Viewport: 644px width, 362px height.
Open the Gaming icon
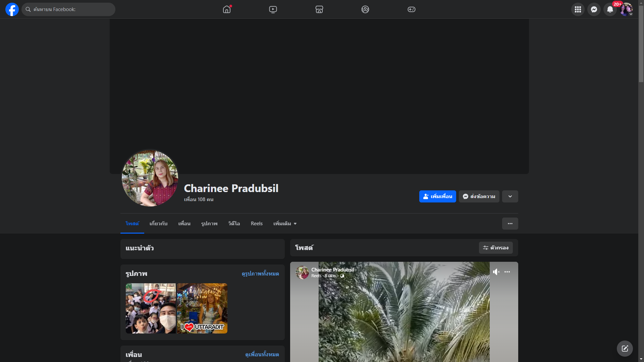point(412,9)
